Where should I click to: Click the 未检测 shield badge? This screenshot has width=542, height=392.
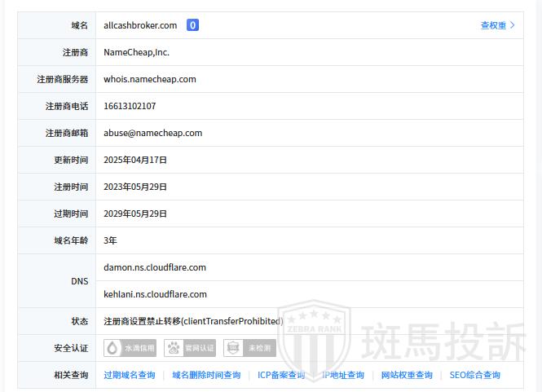[249, 348]
